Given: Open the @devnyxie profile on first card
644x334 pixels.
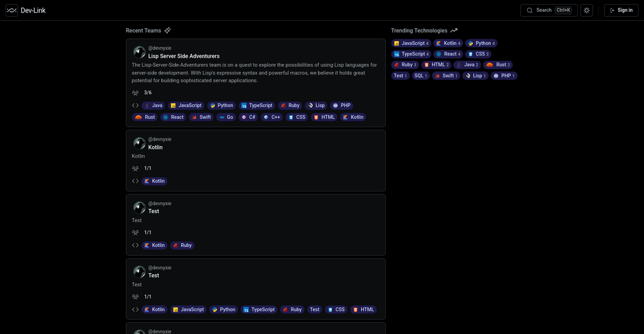Looking at the screenshot, I should click(160, 48).
